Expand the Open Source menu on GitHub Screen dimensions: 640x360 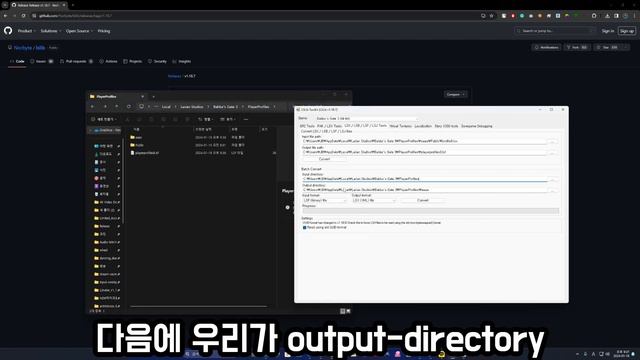(79, 31)
